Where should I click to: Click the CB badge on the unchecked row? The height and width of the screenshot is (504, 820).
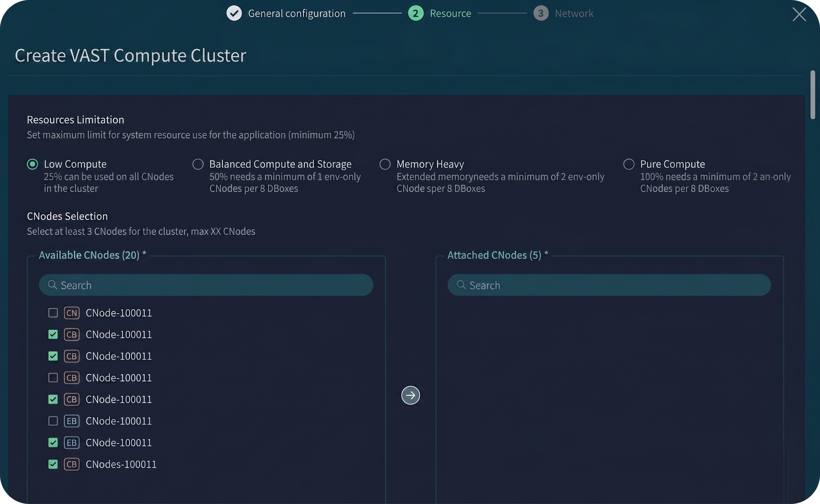click(72, 378)
